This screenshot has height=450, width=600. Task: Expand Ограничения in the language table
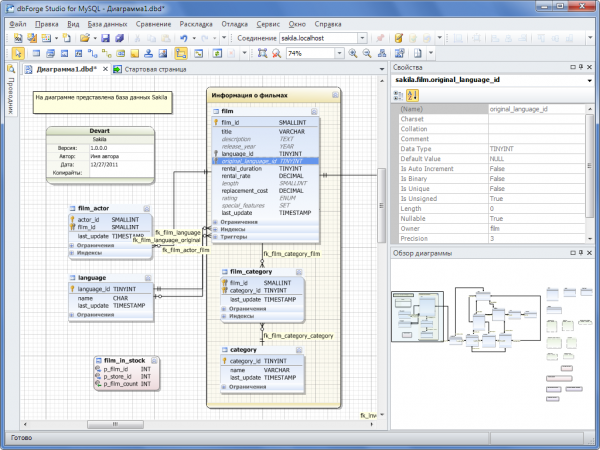72,315
